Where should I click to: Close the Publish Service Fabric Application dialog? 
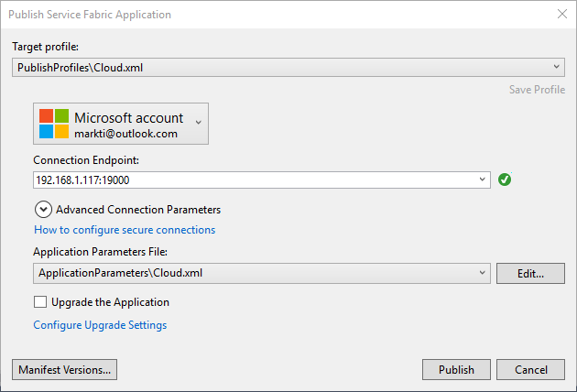[562, 14]
